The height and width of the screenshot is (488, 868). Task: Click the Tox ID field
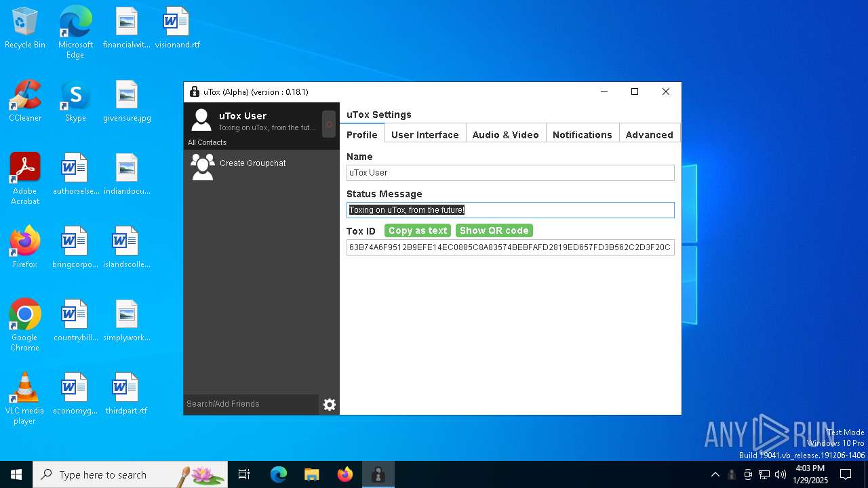coord(511,247)
